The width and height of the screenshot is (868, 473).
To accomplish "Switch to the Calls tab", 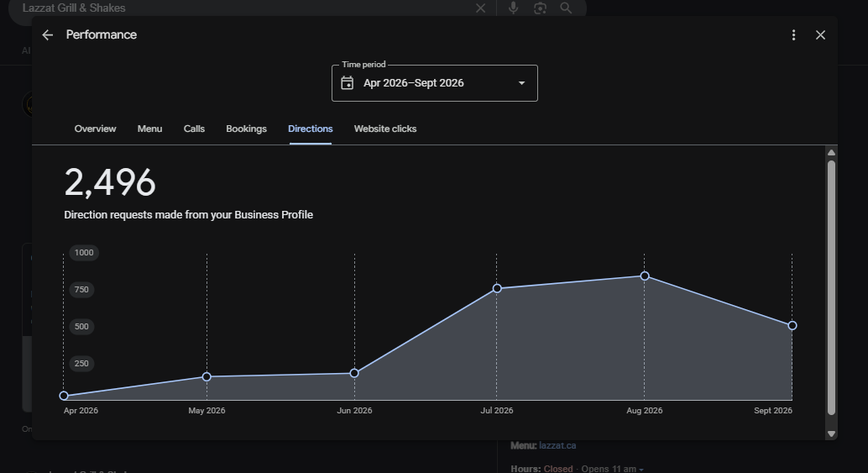I will (x=194, y=129).
